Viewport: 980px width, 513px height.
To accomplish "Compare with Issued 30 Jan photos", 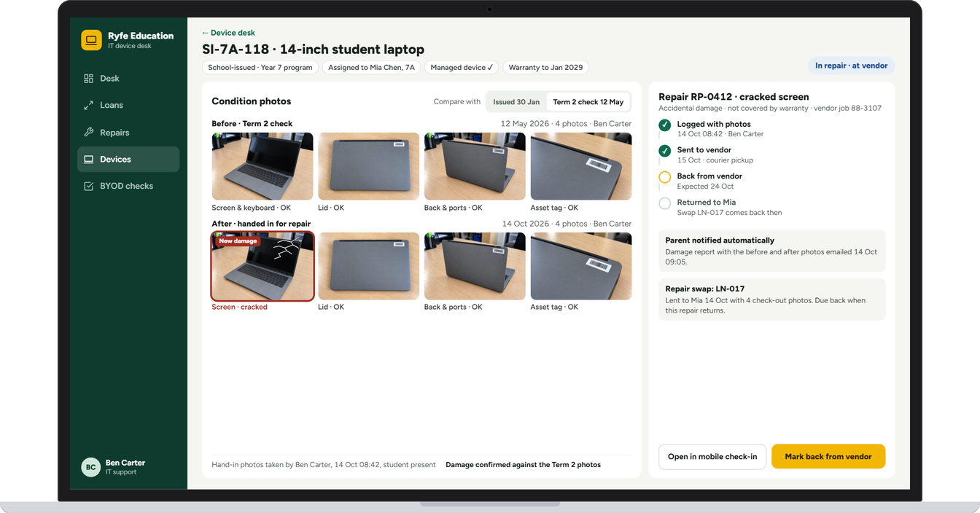I will (516, 102).
